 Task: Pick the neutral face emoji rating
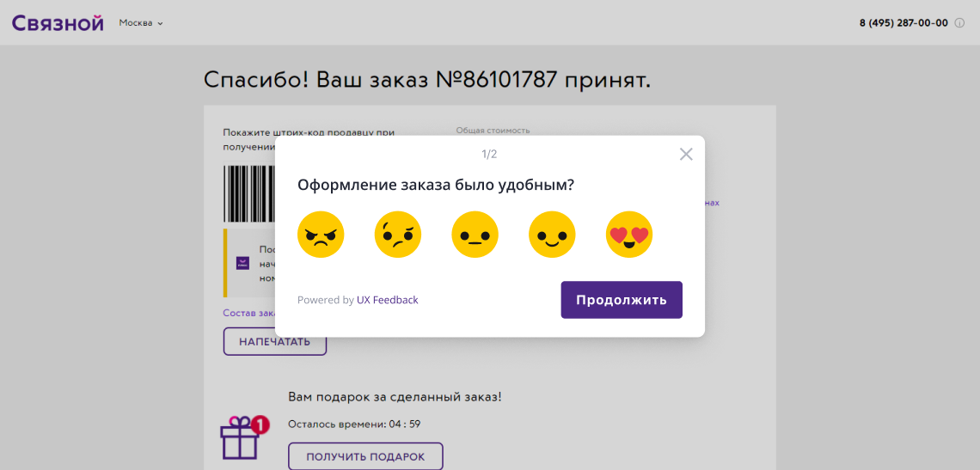click(475, 235)
